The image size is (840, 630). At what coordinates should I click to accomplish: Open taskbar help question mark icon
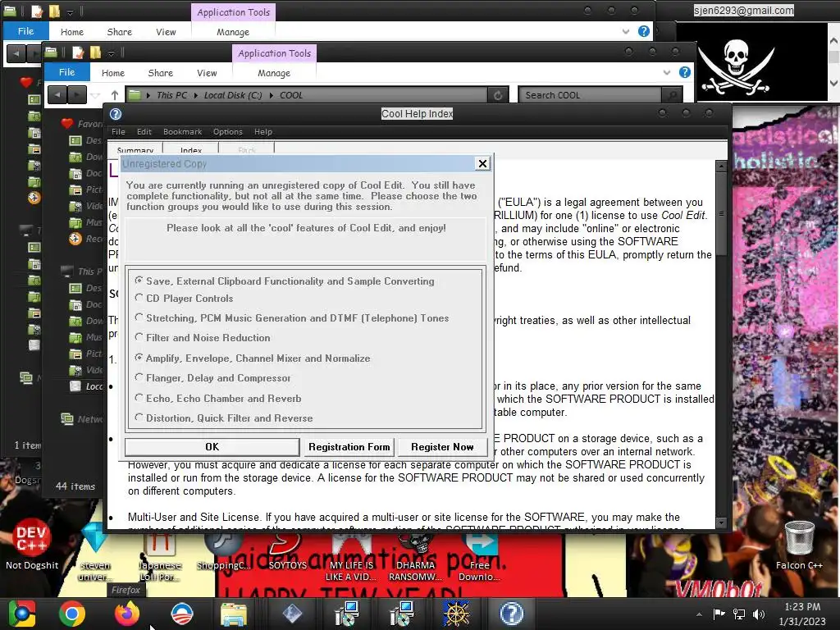coord(512,614)
